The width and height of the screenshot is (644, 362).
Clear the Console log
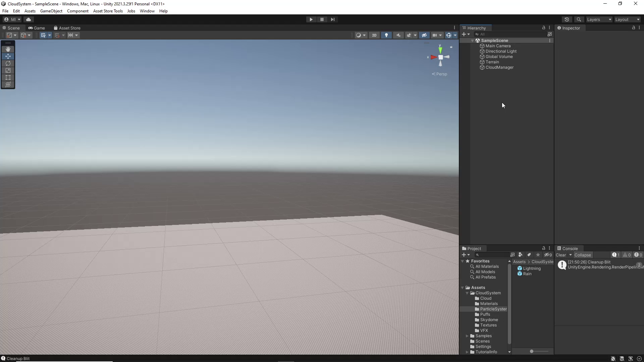click(561, 255)
